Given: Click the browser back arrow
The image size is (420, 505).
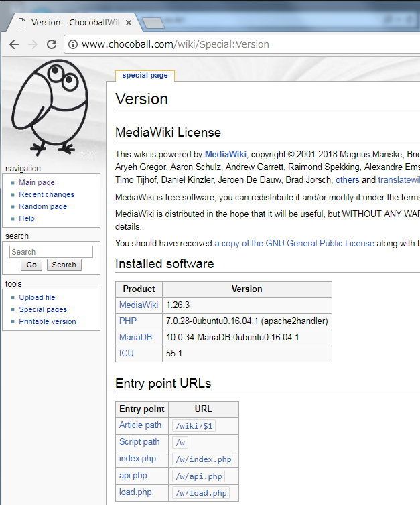Looking at the screenshot, I should coord(14,44).
